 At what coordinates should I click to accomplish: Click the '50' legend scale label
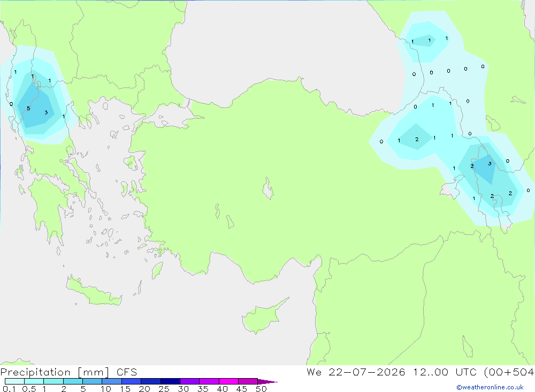[261, 389]
